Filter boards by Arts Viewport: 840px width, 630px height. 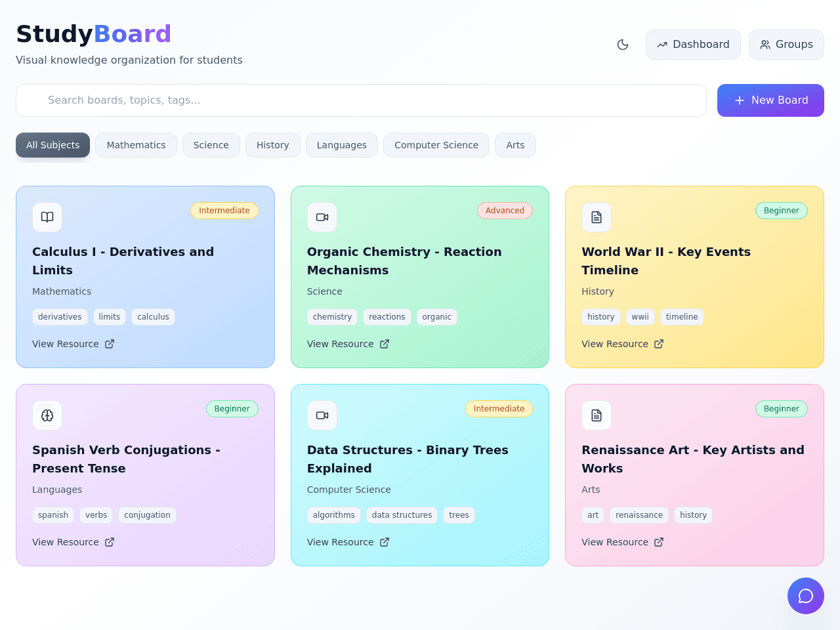[515, 145]
